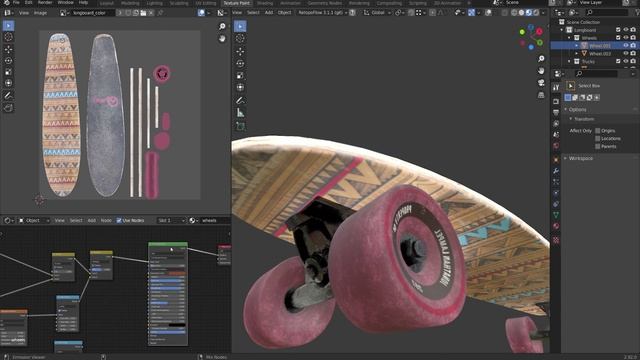Click the viewport zoom magnifier icon
The image size is (640, 360).
[541, 59]
